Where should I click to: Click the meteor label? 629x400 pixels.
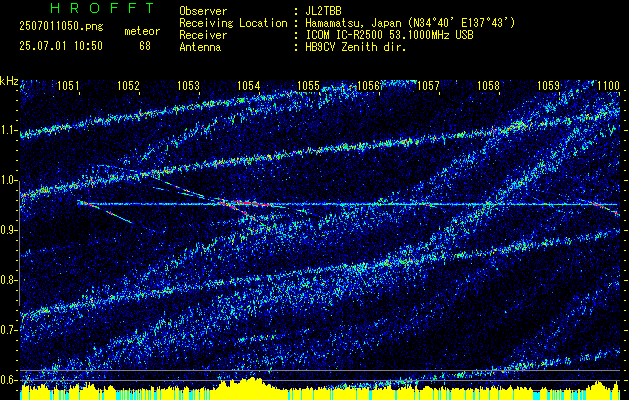142,31
